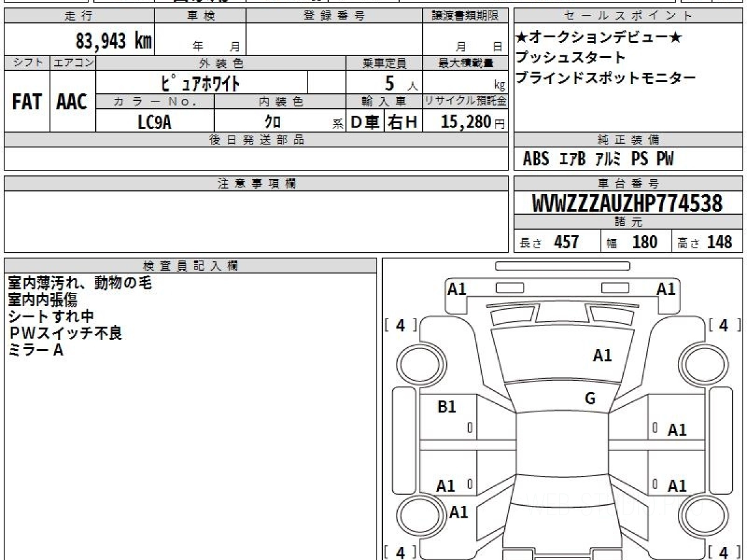Select the note PWスイッチ不良
The height and width of the screenshot is (560, 747).
(65, 333)
